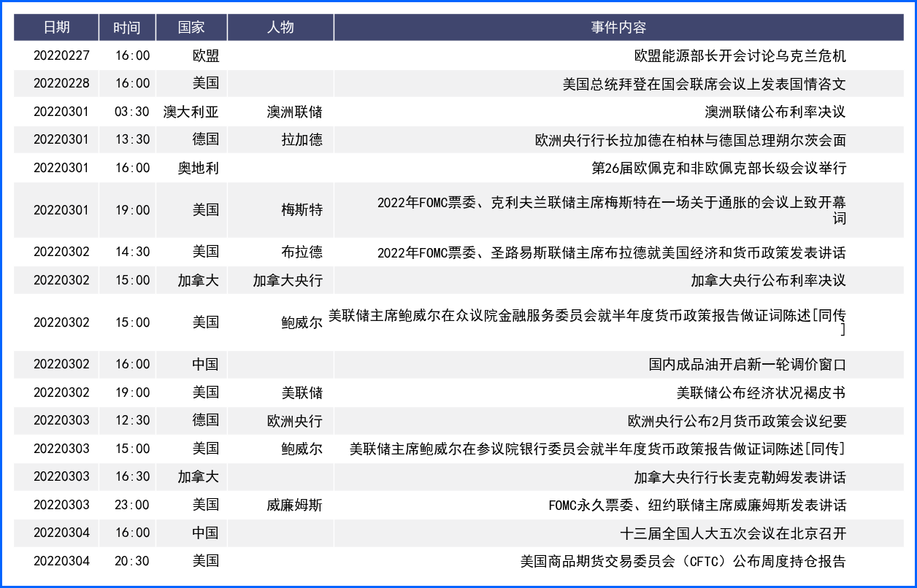Click the 事件内容 column header
The height and width of the screenshot is (588, 917).
pyautogui.click(x=618, y=28)
